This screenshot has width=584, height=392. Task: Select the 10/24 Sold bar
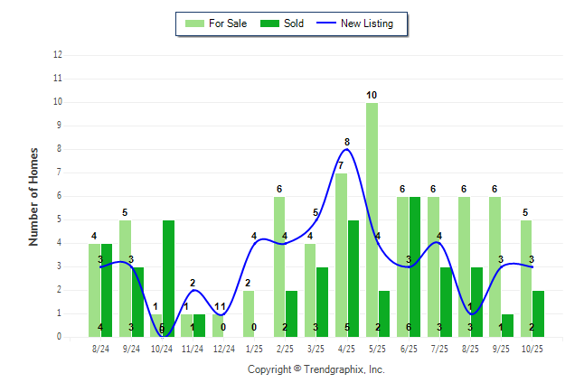tap(168, 278)
